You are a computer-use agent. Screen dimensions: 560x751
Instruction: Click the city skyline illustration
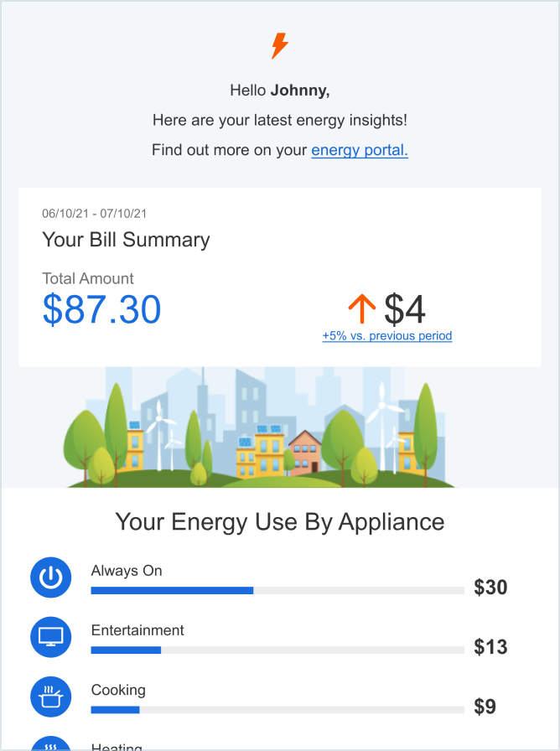pos(259,427)
